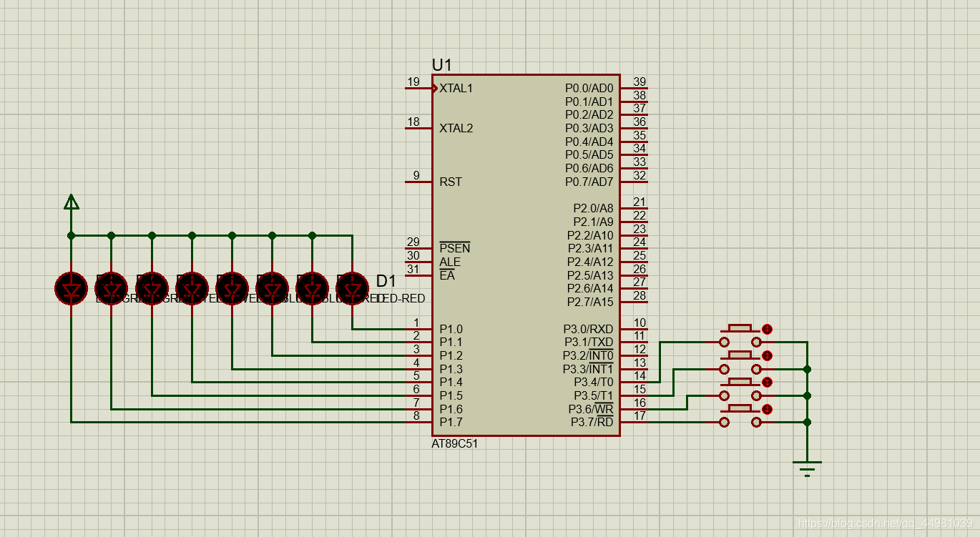
Task: Click the EA pin label
Action: click(x=447, y=275)
